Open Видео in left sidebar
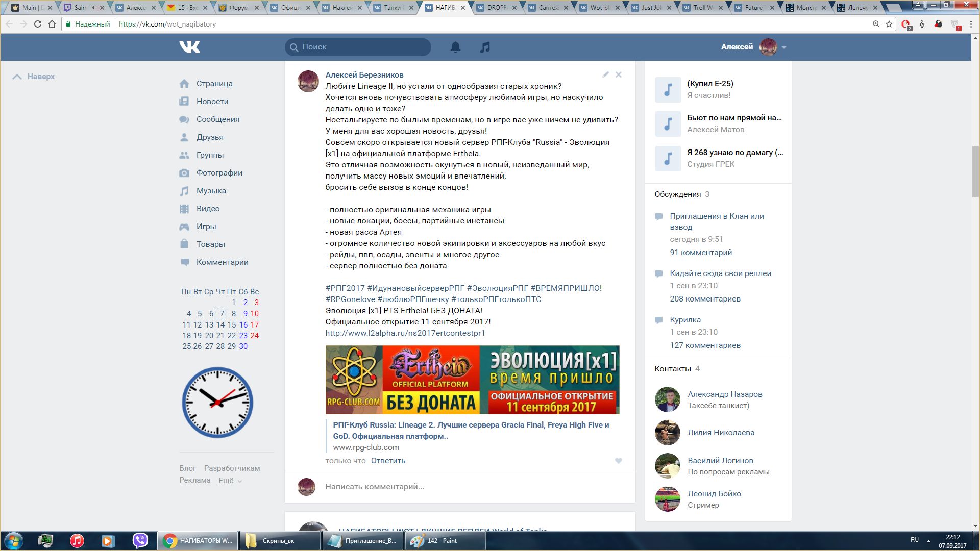The width and height of the screenshot is (980, 551). [x=208, y=209]
